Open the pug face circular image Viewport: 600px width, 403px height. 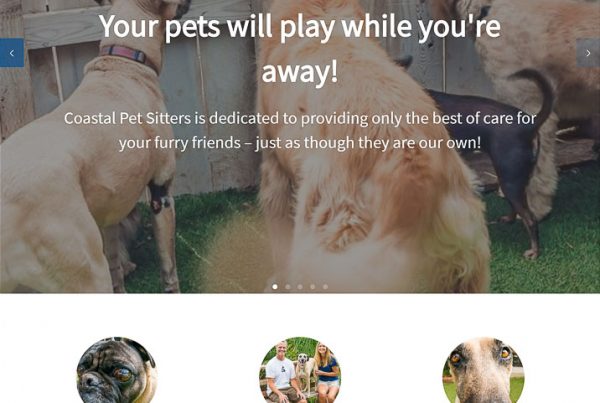point(117,370)
